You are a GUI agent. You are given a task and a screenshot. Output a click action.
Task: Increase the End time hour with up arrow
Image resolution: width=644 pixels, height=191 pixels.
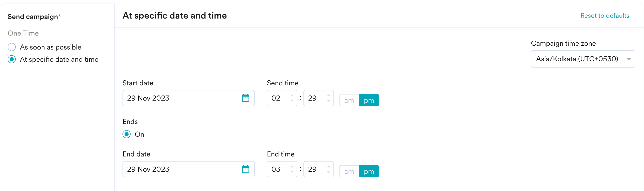[x=292, y=167]
